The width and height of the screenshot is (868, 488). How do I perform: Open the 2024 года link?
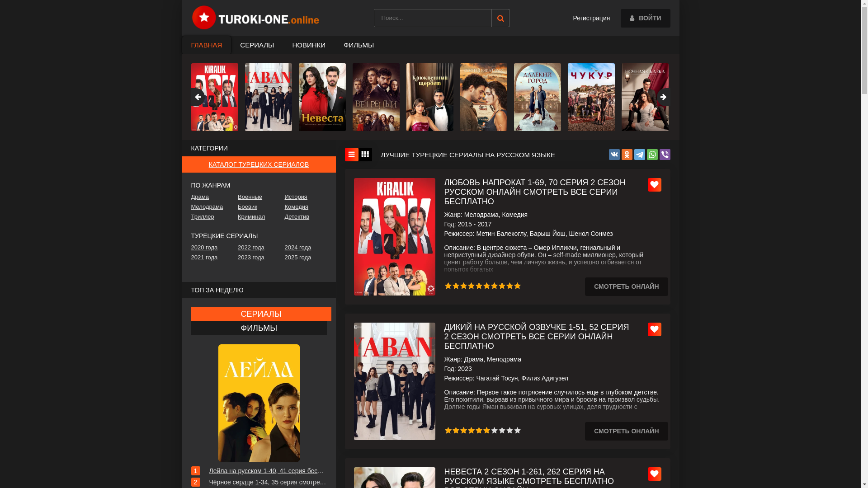point(297,248)
